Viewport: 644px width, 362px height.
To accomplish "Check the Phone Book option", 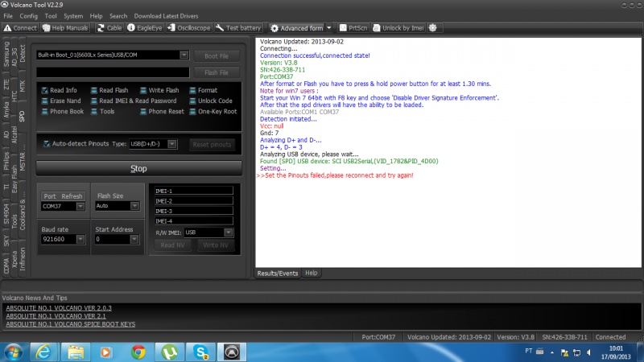I will pos(45,112).
